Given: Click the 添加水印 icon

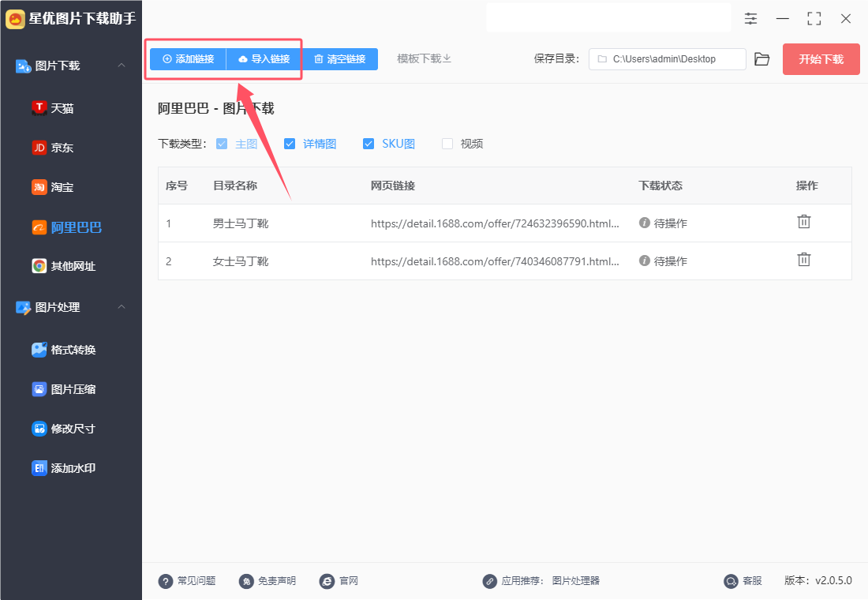Looking at the screenshot, I should point(39,468).
